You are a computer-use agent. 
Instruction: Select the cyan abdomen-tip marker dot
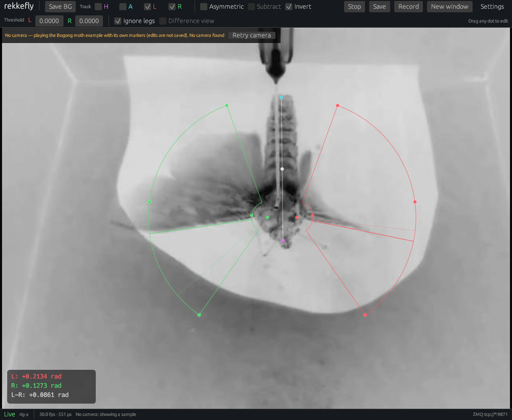[x=281, y=97]
